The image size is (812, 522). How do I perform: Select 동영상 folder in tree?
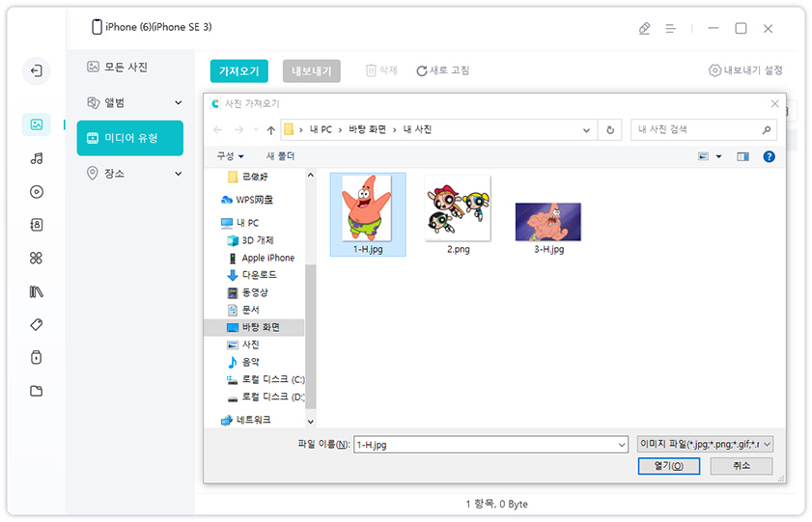pyautogui.click(x=247, y=292)
